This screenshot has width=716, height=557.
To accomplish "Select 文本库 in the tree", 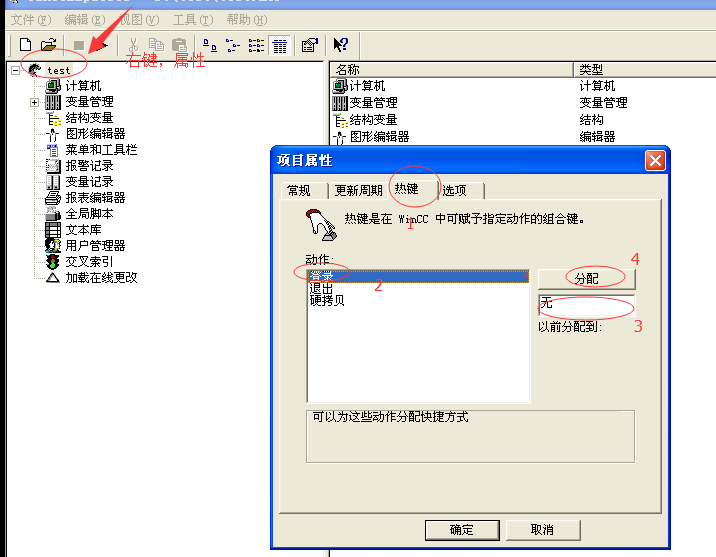I will point(83,230).
